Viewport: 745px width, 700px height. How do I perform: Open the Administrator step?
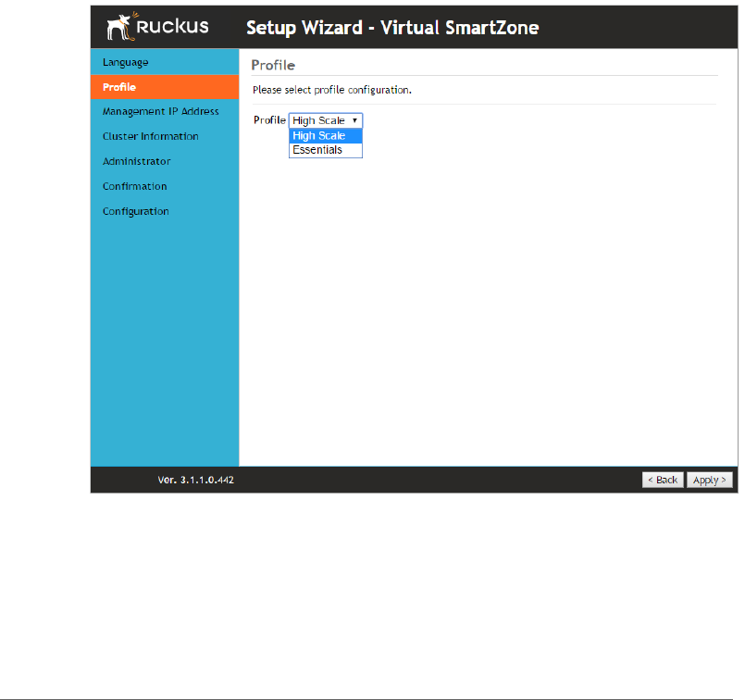point(165,162)
